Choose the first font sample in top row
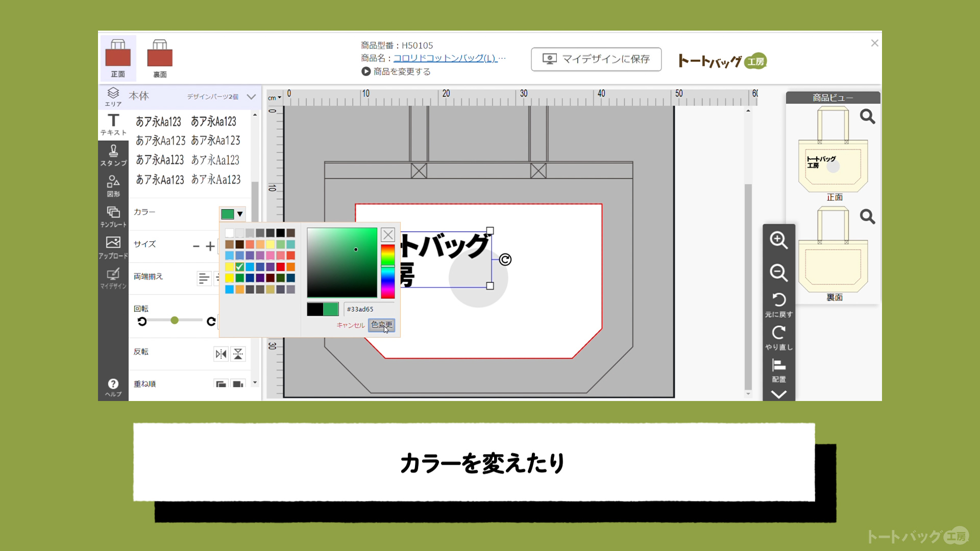This screenshot has width=980, height=551. pyautogui.click(x=158, y=122)
